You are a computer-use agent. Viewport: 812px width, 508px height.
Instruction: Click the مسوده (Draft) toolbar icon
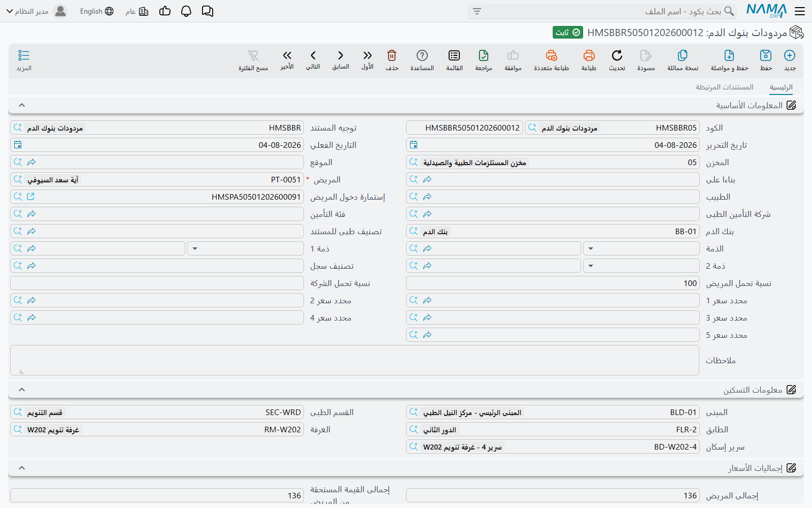click(646, 55)
